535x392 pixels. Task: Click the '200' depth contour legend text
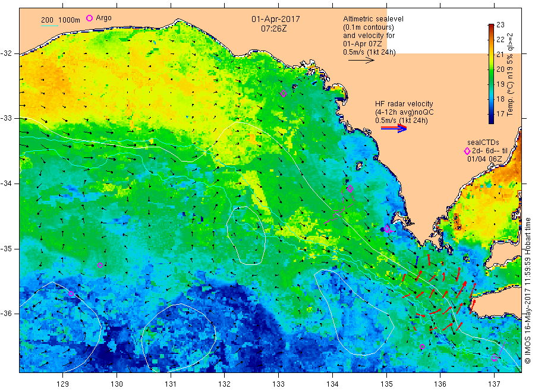(47, 20)
